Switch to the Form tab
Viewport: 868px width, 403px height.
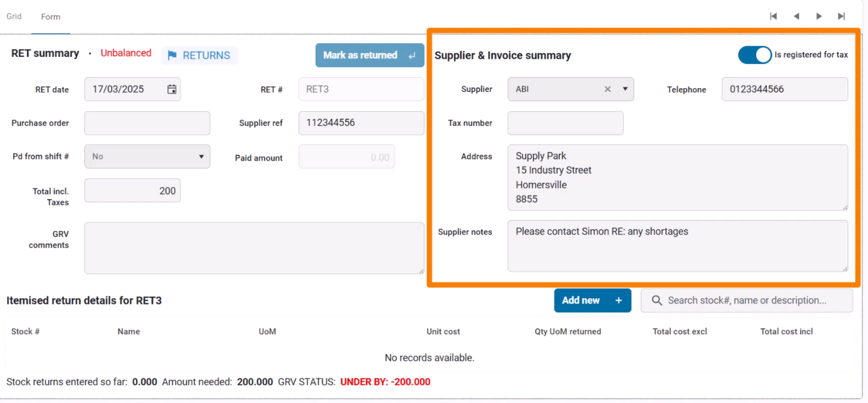click(x=51, y=17)
